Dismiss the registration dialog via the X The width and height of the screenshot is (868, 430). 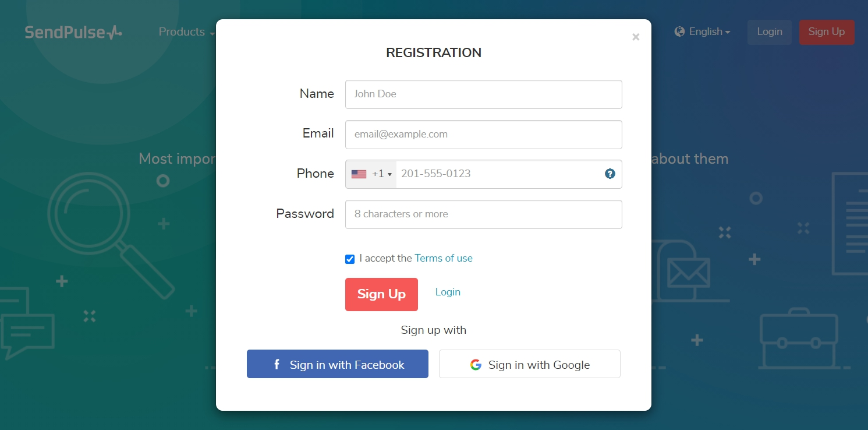636,37
